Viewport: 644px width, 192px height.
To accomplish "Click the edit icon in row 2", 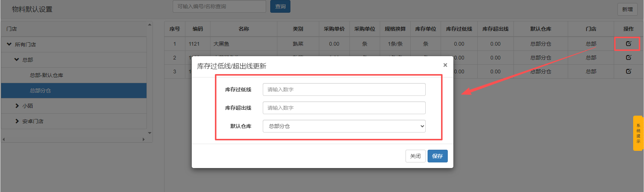I will pyautogui.click(x=628, y=58).
